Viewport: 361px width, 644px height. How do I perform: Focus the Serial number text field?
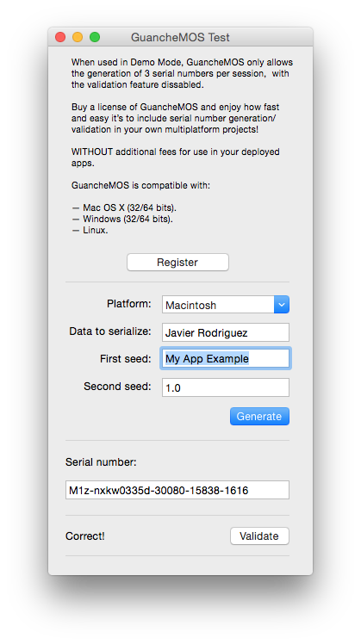(x=177, y=490)
